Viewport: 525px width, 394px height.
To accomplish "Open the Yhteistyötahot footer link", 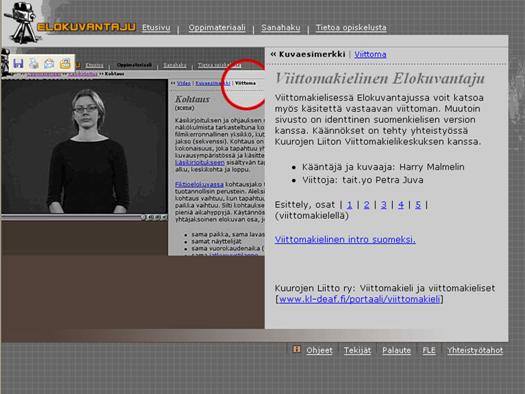I will click(x=475, y=350).
